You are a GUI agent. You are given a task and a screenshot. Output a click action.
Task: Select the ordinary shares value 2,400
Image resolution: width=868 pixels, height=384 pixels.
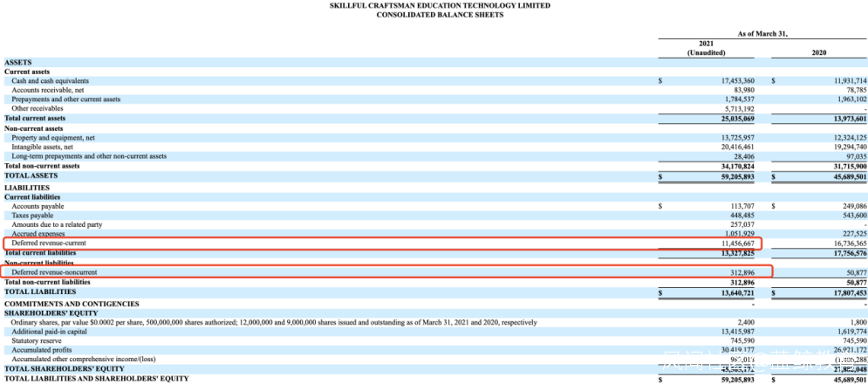(x=748, y=323)
